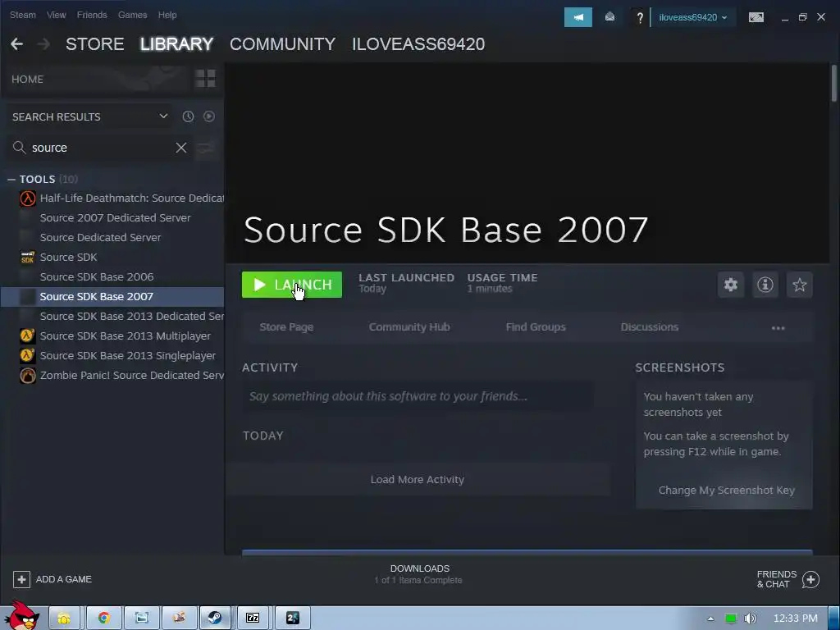840x630 pixels.
Task: Toggle sort by recent activity clock icon
Action: pos(188,116)
